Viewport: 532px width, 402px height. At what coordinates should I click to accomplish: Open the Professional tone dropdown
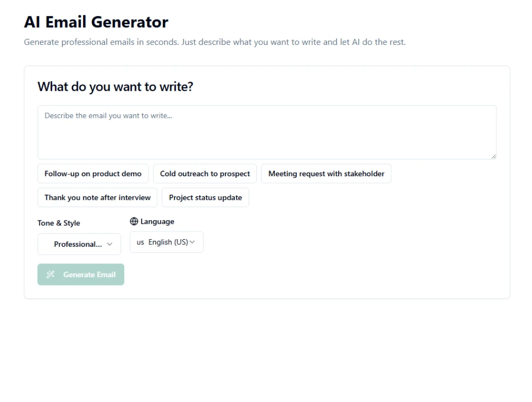click(79, 244)
